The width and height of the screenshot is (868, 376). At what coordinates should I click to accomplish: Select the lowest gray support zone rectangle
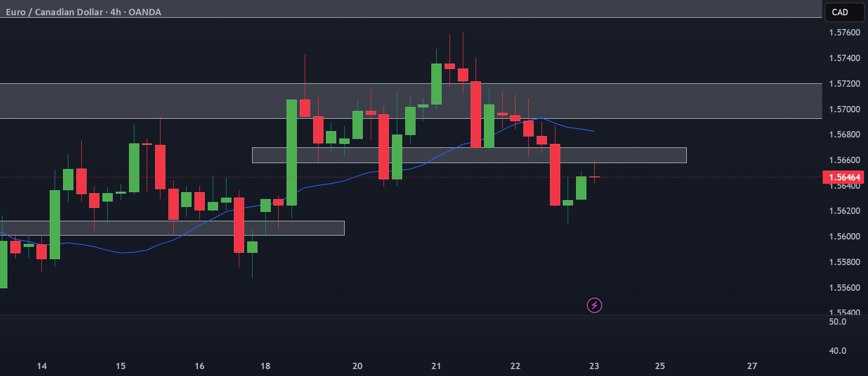172,228
